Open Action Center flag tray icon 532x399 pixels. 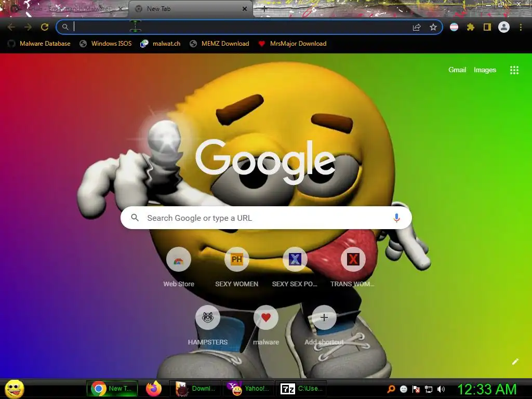pyautogui.click(x=416, y=389)
